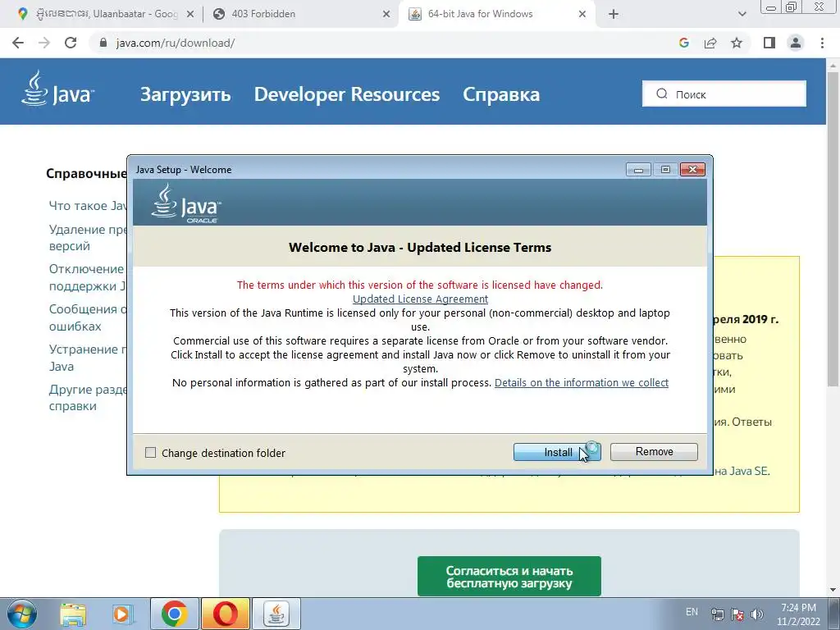This screenshot has height=630, width=840.
Task: Close the 64-bit Java for Windows tab
Action: [582, 15]
